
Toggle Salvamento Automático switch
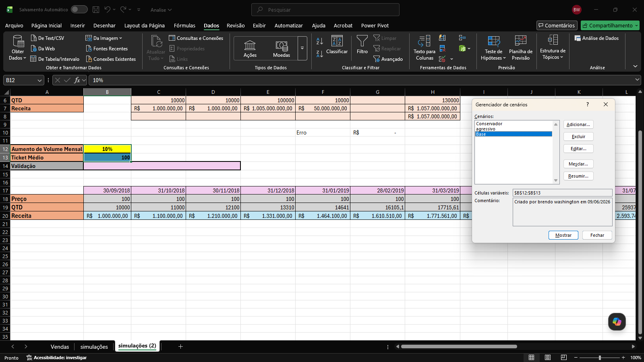(x=79, y=10)
